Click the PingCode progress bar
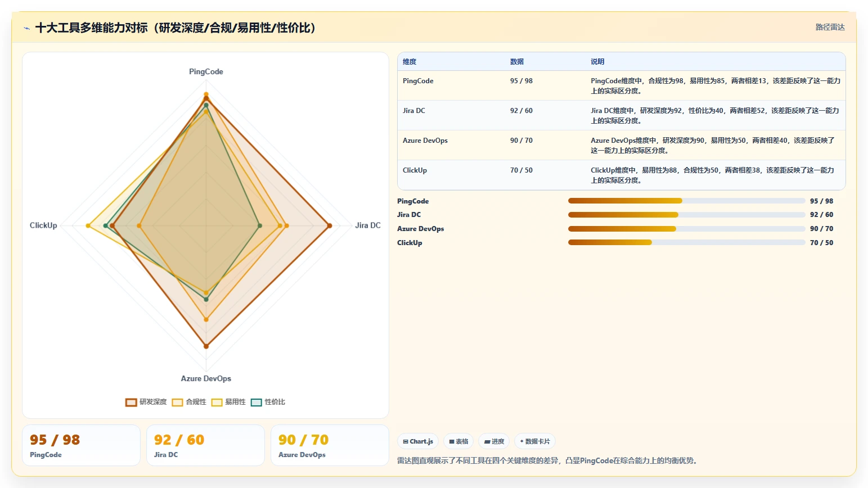Screen dimensions: 868x488 point(687,201)
